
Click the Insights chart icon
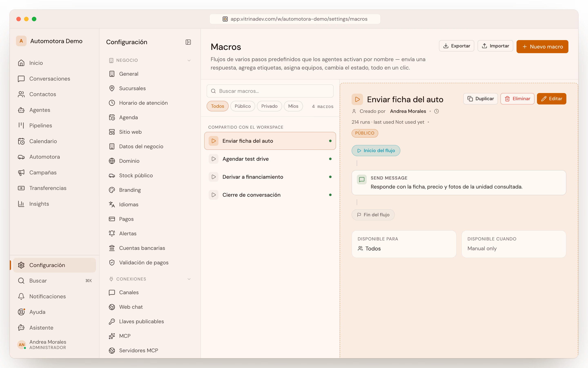pyautogui.click(x=21, y=204)
